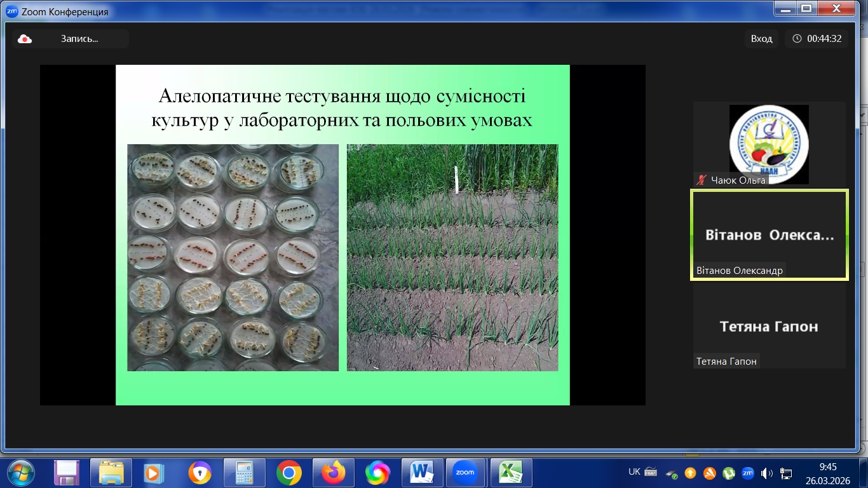The width and height of the screenshot is (868, 488).
Task: Click the UK keyboard language indicator
Action: [634, 472]
